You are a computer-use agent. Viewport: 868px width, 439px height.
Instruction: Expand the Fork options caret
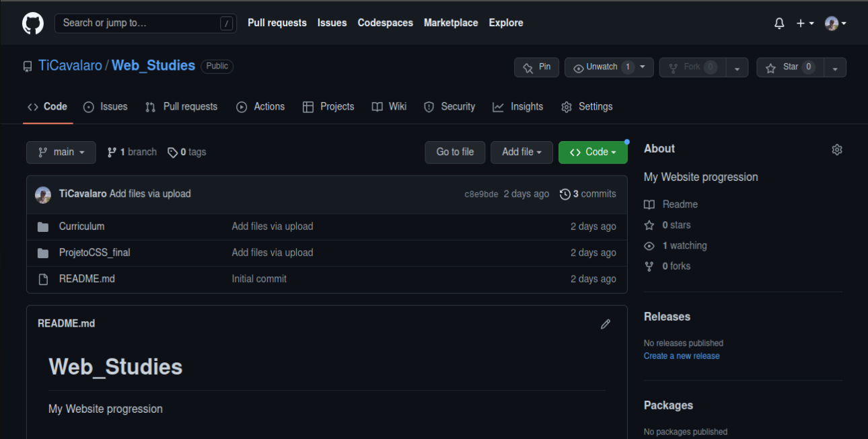(737, 67)
